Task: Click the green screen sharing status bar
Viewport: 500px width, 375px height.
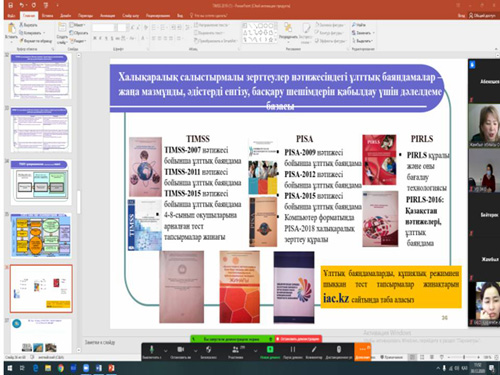Action: click(x=232, y=339)
